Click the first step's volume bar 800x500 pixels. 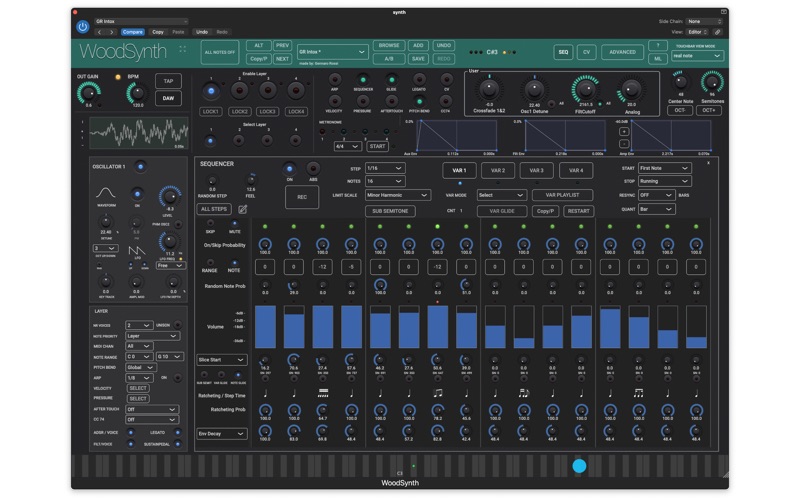[x=265, y=327]
